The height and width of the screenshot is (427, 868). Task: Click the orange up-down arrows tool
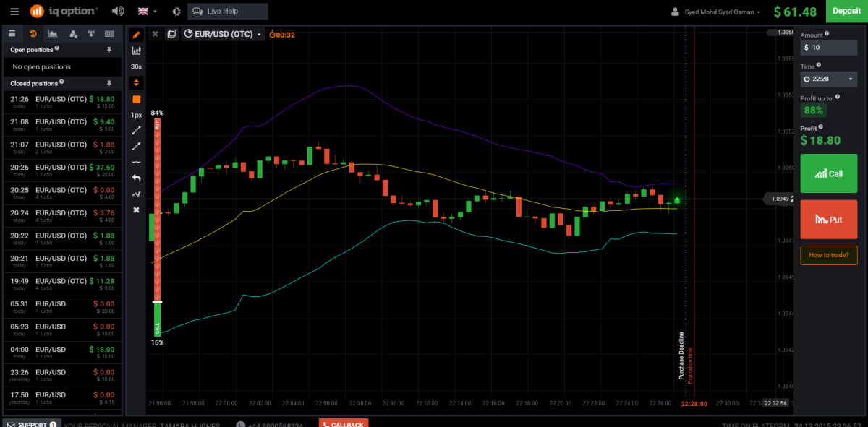(136, 82)
